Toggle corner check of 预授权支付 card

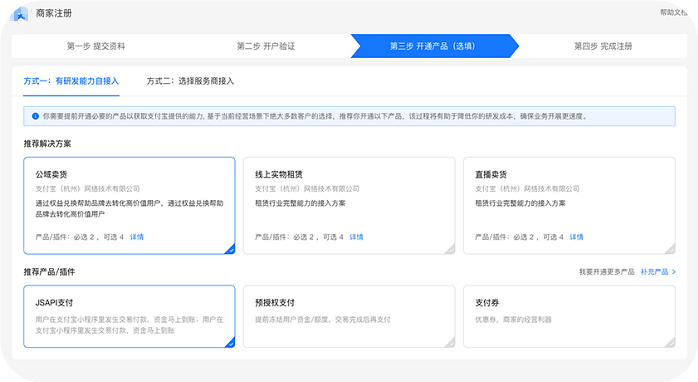[450, 342]
